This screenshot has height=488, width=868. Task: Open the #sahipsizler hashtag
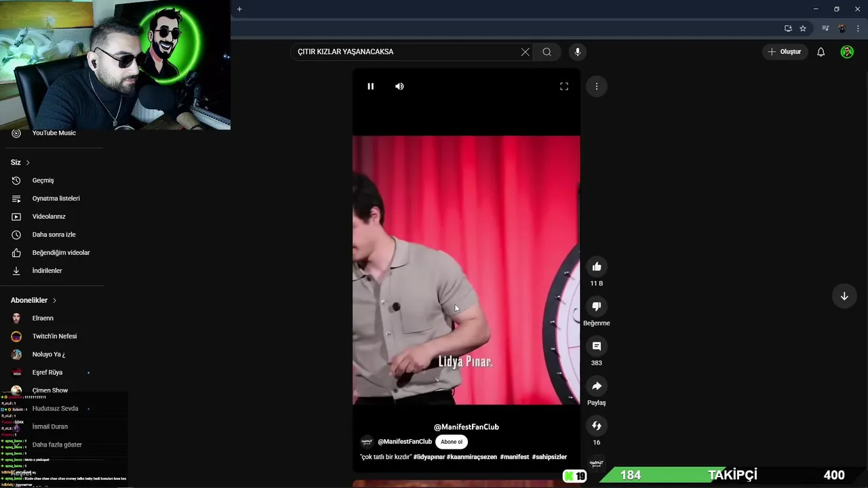point(549,457)
